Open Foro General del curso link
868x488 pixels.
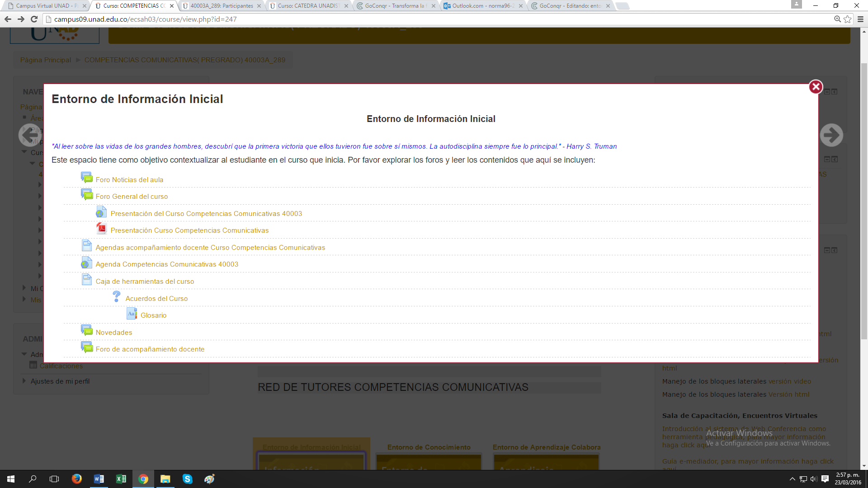point(132,197)
